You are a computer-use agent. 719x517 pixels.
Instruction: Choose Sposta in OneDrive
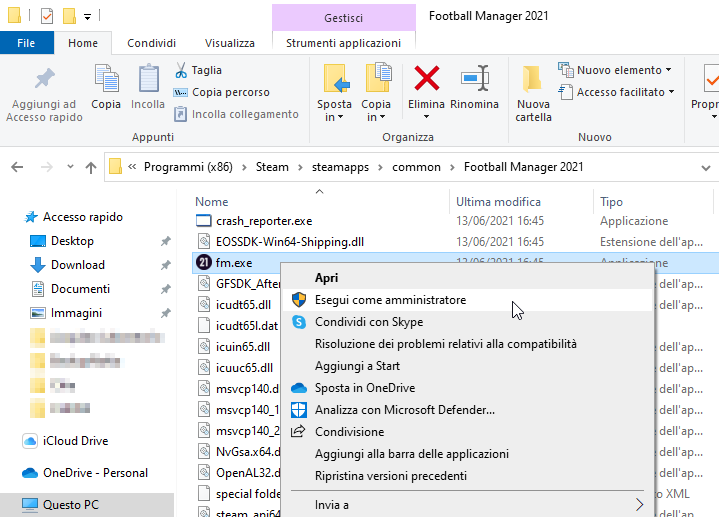tap(467, 388)
